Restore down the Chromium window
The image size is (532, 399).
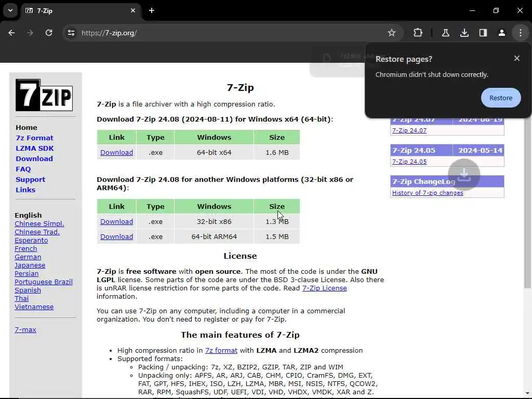click(496, 10)
